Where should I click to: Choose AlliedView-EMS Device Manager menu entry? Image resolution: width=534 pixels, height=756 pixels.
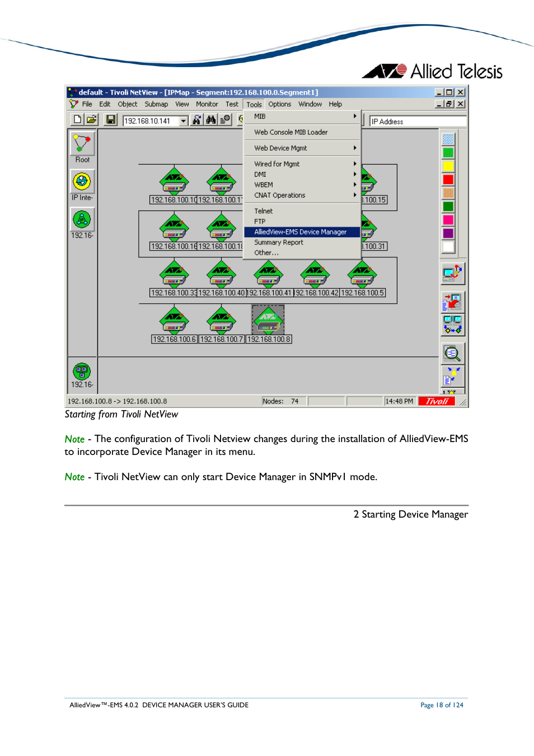302,232
